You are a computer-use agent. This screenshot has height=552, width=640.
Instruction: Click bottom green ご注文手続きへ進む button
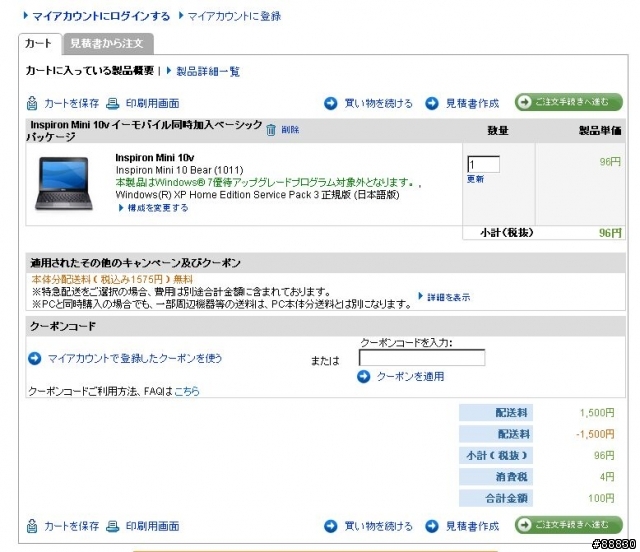pos(569,525)
